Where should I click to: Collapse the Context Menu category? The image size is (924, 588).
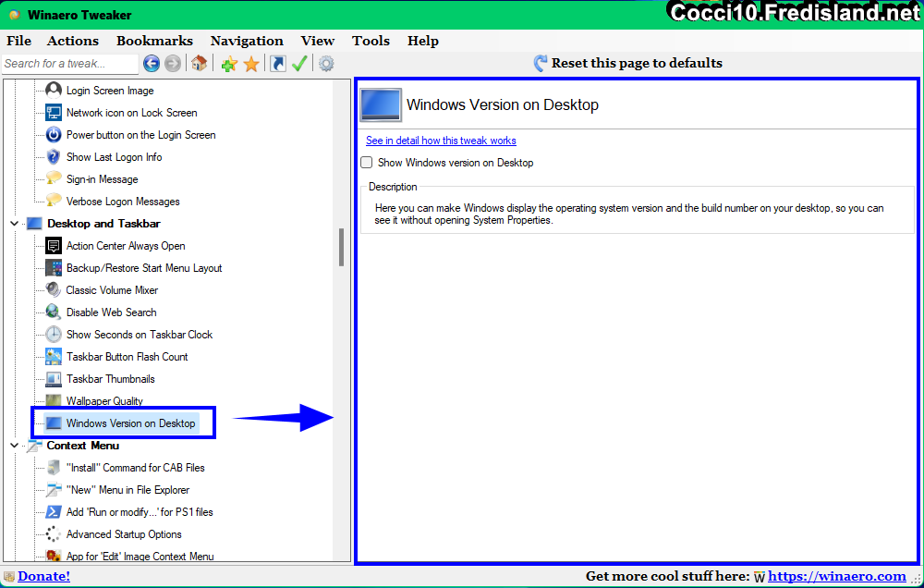click(14, 446)
